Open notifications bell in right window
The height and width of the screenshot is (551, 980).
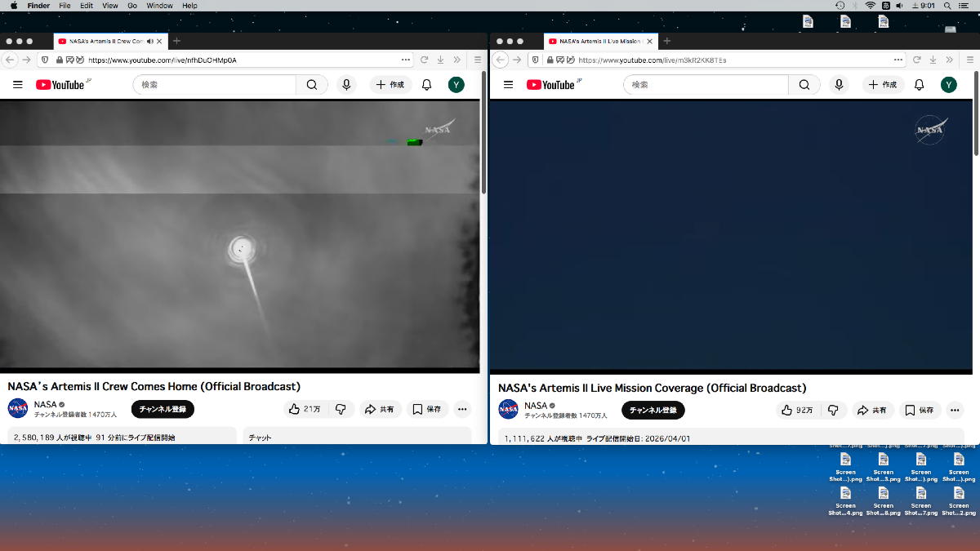(919, 85)
